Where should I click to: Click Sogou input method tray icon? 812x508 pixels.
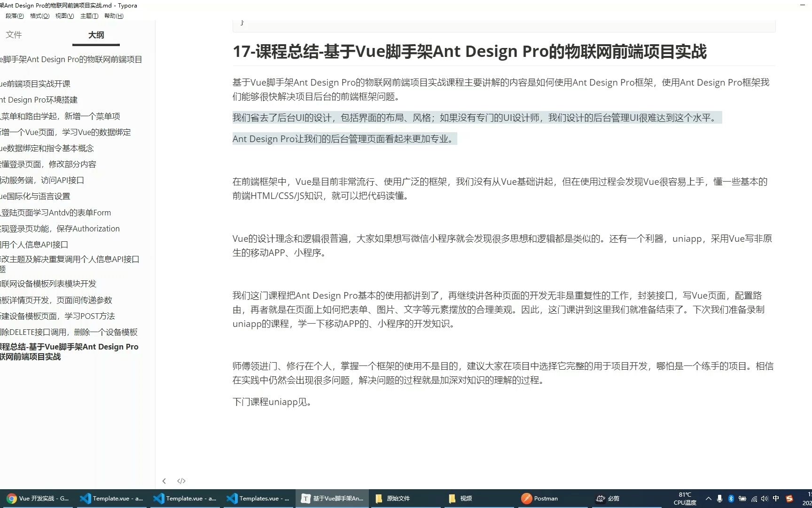tap(789, 499)
